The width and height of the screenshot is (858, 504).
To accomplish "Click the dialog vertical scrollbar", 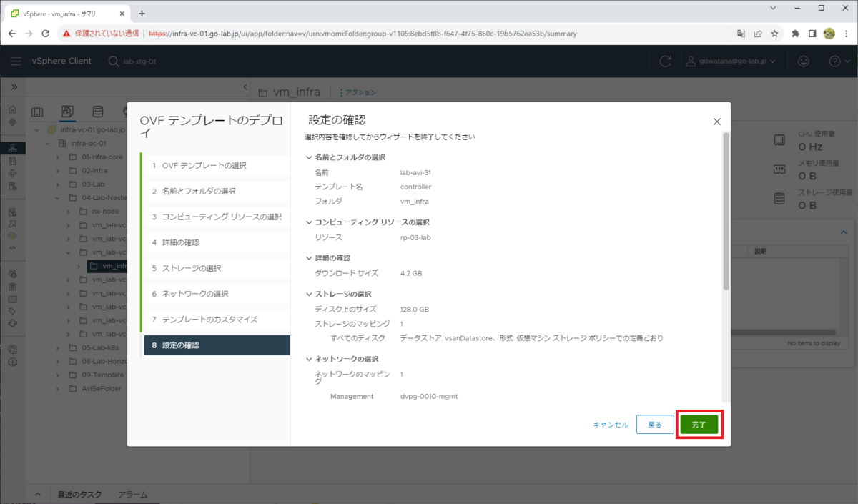I will point(726,210).
